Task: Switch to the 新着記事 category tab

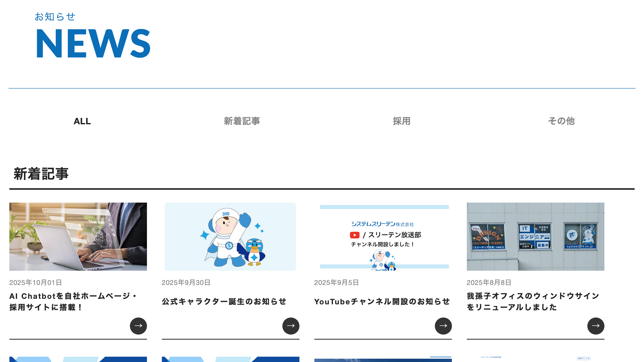Action: 242,121
